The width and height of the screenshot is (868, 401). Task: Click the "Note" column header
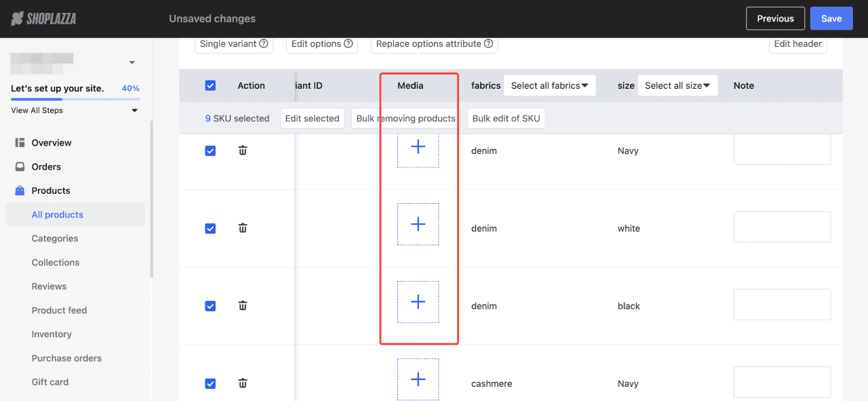744,85
